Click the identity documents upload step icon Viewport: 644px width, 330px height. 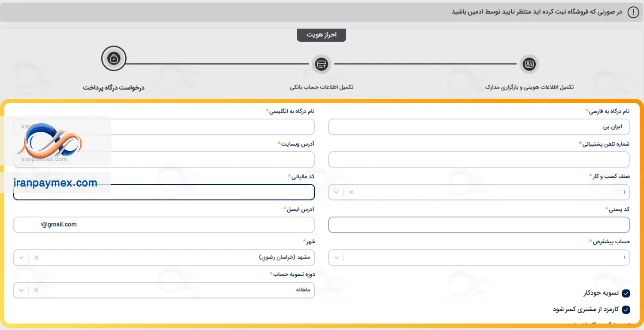pyautogui.click(x=529, y=64)
